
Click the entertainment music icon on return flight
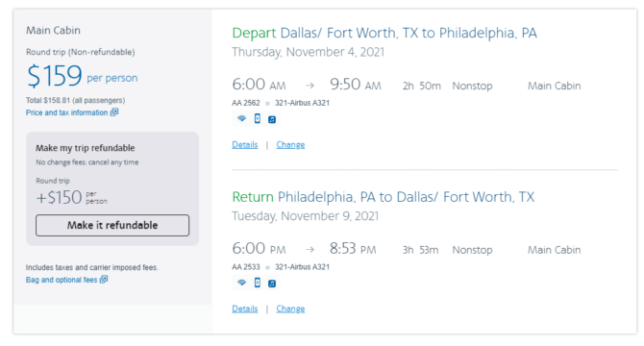click(x=272, y=284)
